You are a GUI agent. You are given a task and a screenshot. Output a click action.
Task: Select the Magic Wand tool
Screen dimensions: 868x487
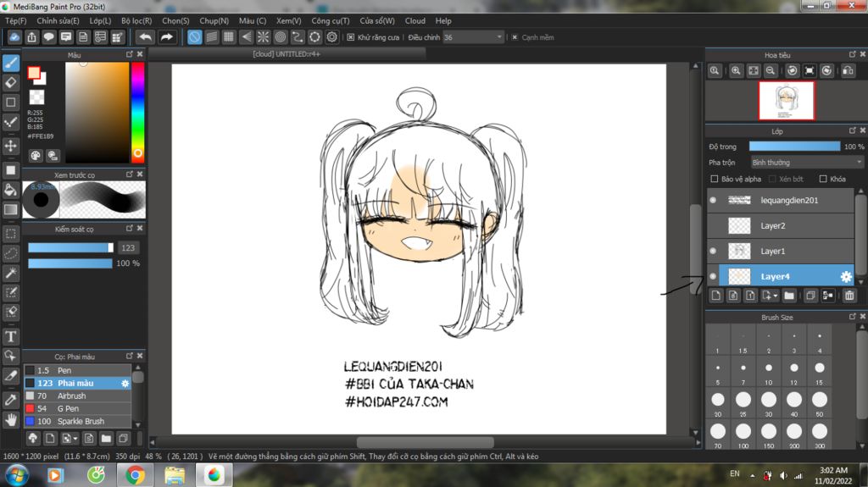11,273
